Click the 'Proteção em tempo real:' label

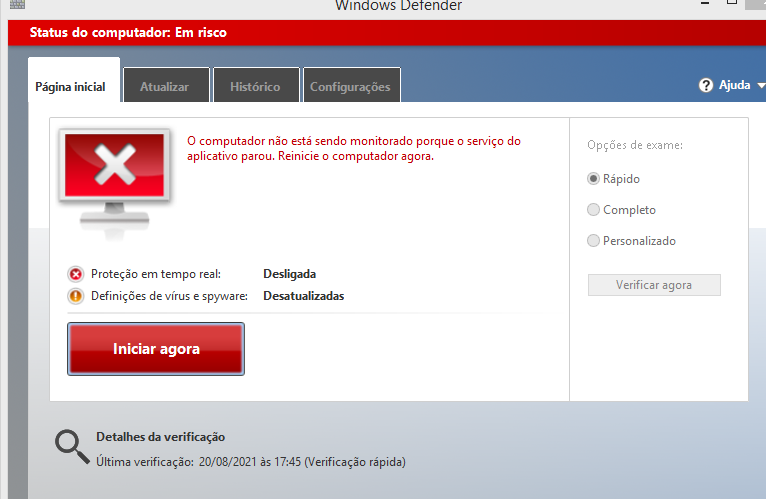pyautogui.click(x=156, y=274)
